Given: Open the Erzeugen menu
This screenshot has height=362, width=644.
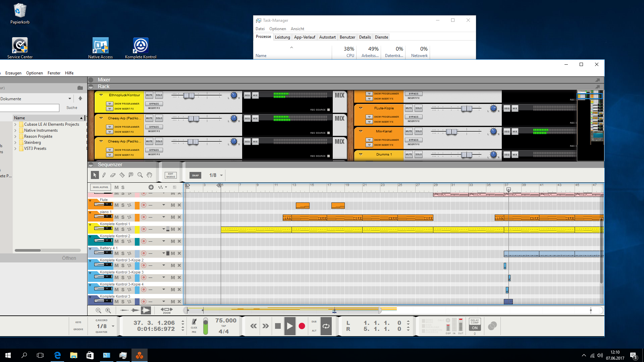Looking at the screenshot, I should pos(13,73).
